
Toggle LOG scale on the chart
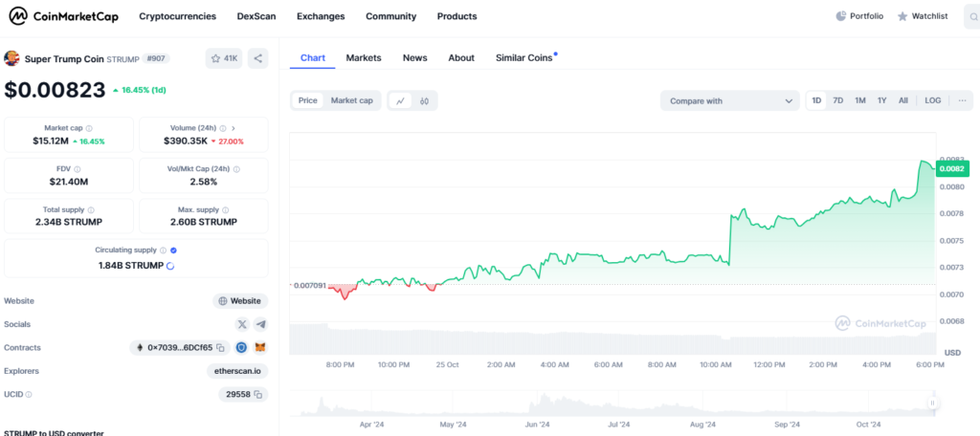(932, 100)
